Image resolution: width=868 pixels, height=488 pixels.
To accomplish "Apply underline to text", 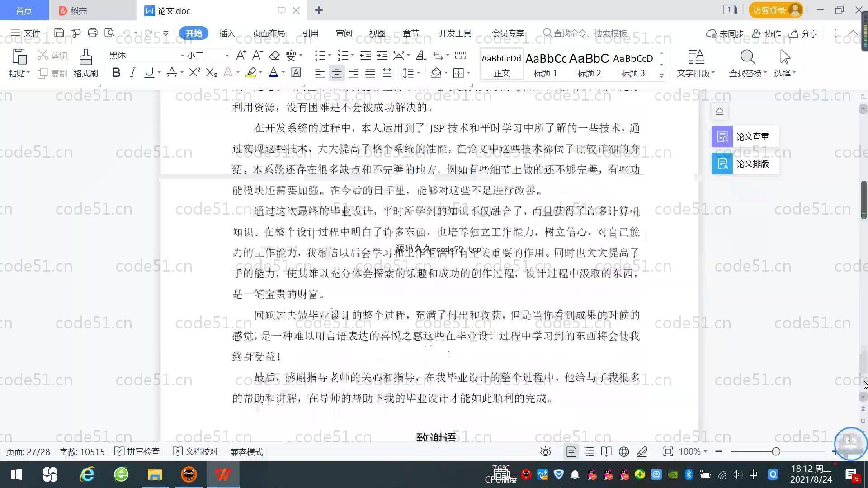I will 149,73.
